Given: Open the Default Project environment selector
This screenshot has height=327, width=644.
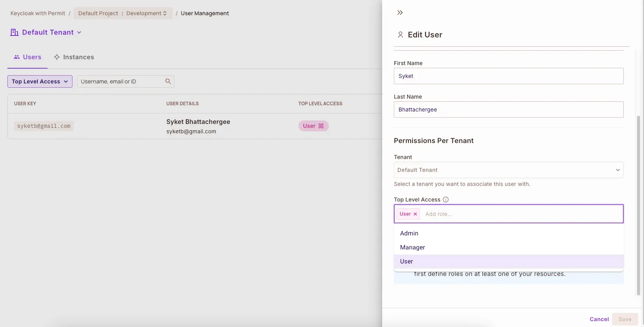Looking at the screenshot, I should tap(123, 13).
